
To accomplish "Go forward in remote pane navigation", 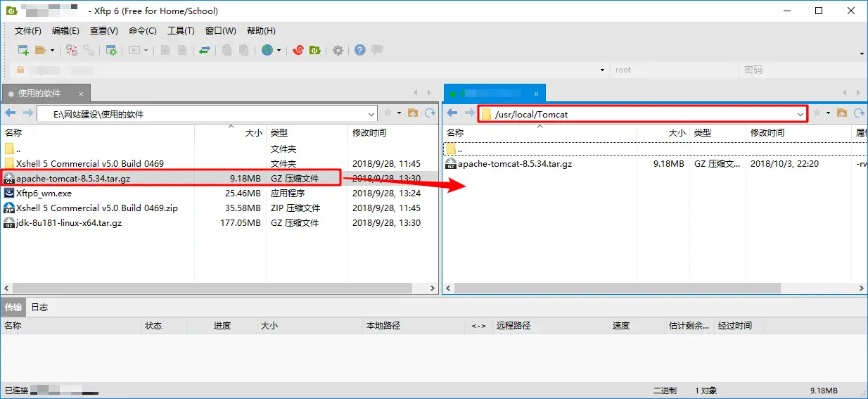I will click(x=469, y=113).
